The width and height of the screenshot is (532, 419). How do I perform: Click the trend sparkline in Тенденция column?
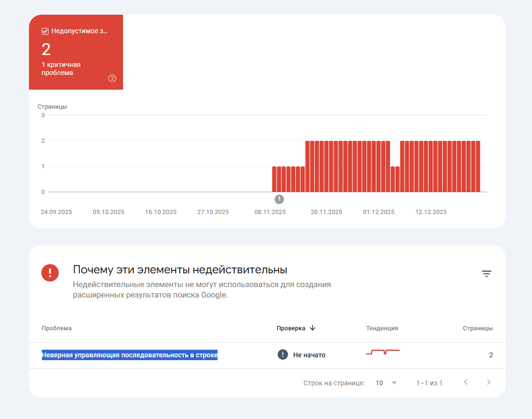383,352
